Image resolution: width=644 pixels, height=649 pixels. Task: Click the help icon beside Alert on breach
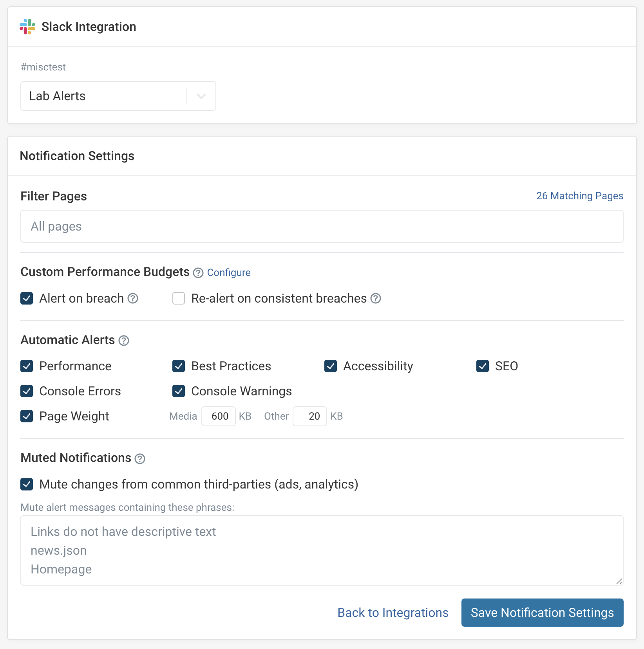pos(133,298)
